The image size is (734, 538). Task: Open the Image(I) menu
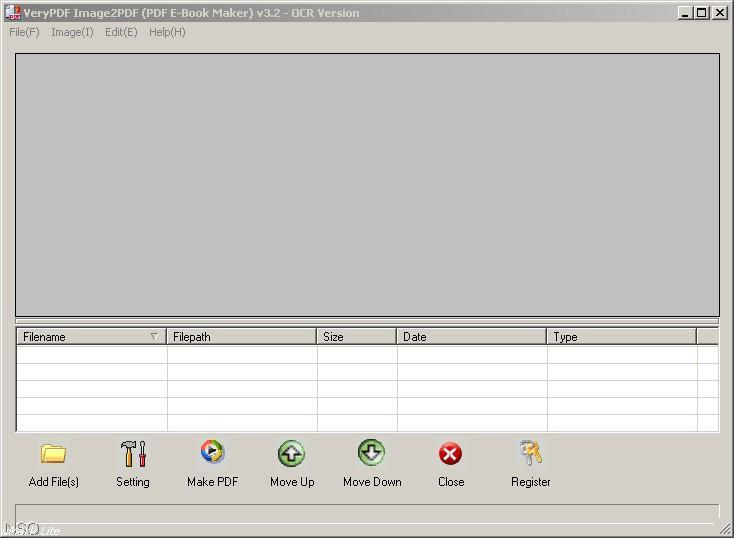(x=73, y=32)
